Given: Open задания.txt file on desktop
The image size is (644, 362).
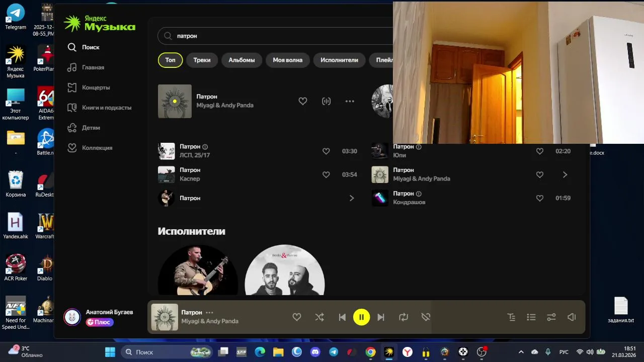Looking at the screenshot, I should pos(621,310).
